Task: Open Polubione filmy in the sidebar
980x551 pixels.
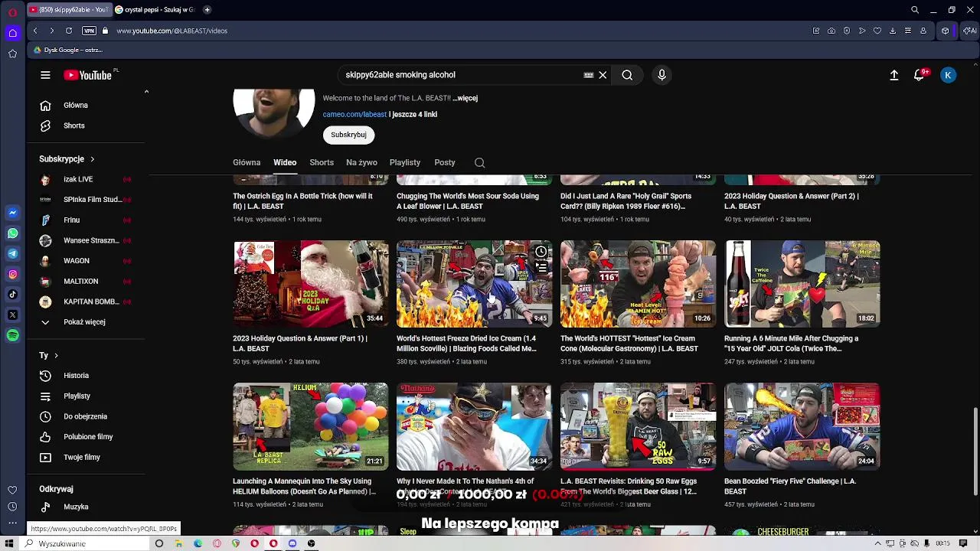Action: [84, 437]
